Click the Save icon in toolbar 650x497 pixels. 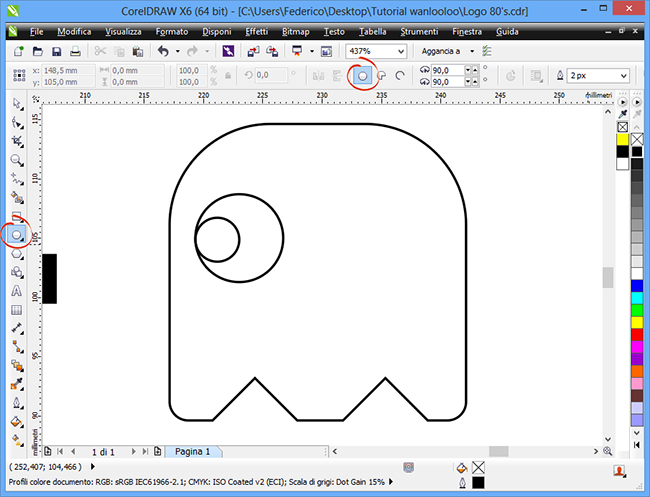coord(56,51)
